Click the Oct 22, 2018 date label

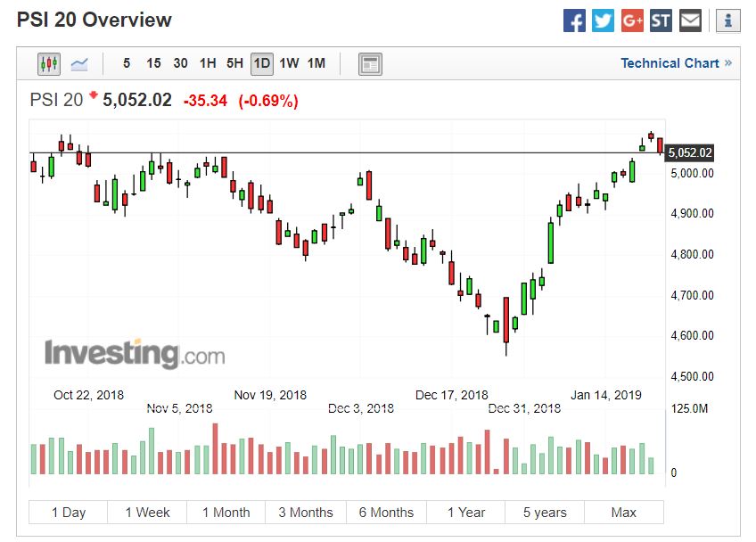(89, 395)
